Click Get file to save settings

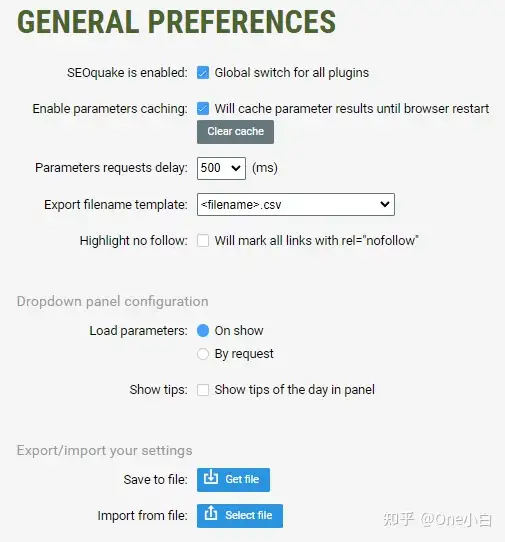(x=233, y=480)
